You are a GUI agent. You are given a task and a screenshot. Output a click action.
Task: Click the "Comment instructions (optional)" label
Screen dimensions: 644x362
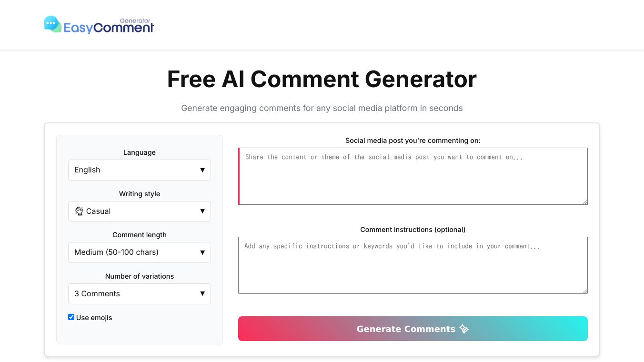coord(413,230)
